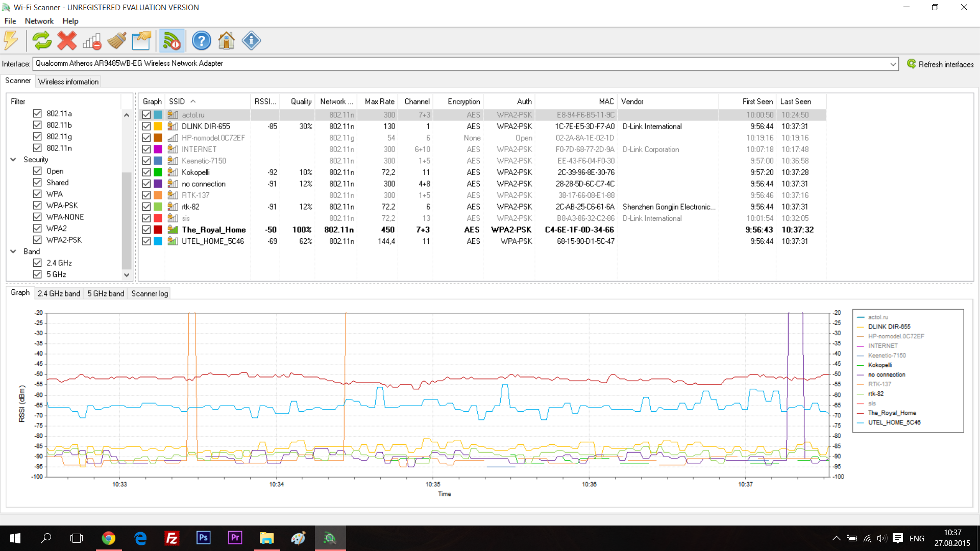Toggle the Wi-Fi scan pause icon

coord(172,40)
